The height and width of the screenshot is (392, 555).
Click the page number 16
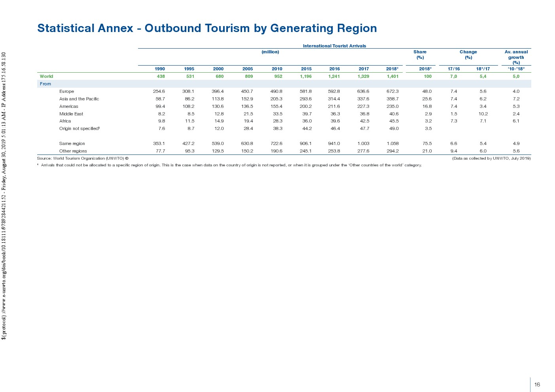(537, 384)
